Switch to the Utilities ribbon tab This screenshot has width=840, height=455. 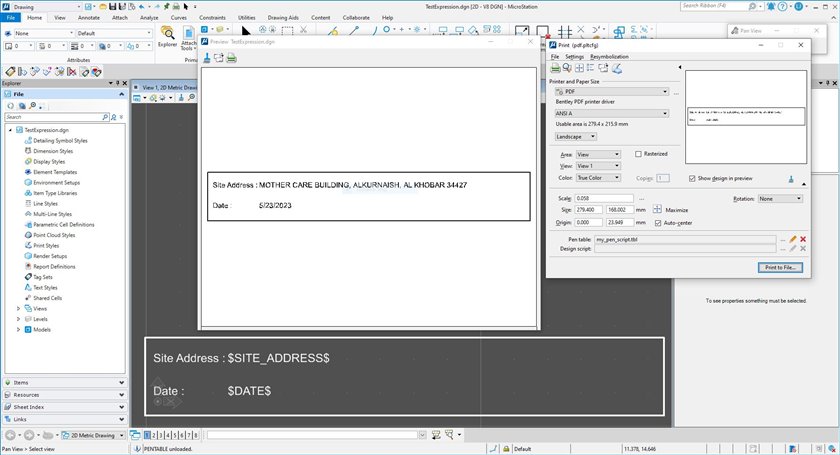(246, 18)
